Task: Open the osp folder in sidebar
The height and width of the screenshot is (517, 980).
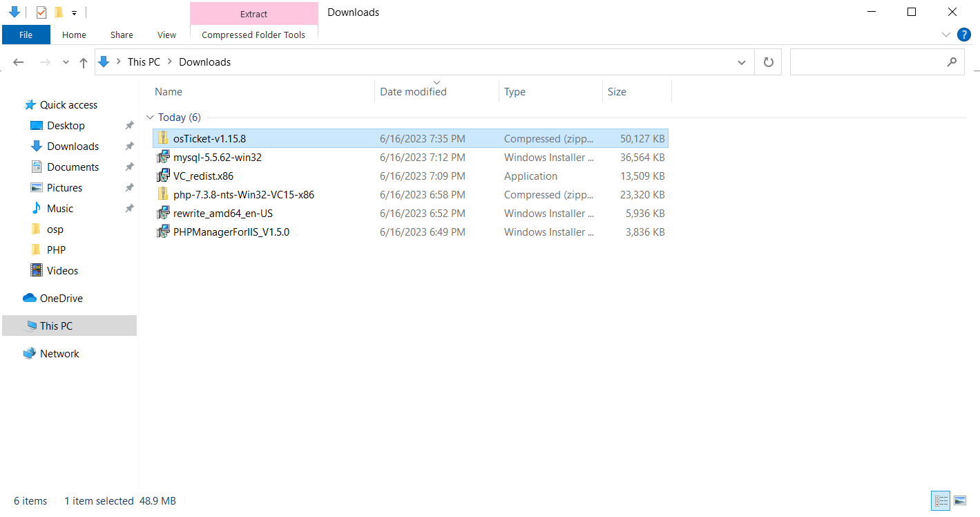Action: point(55,229)
